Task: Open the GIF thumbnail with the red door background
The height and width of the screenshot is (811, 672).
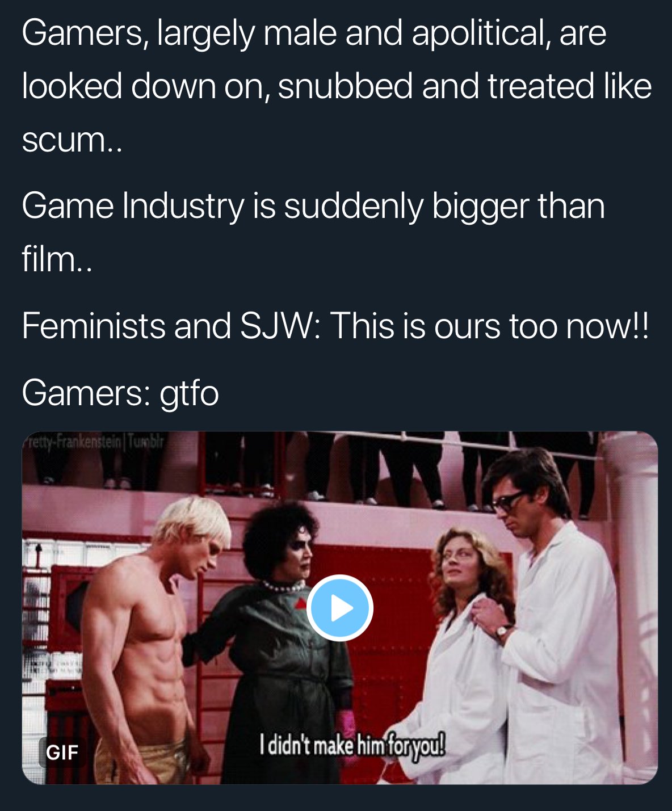Action: pos(339,608)
